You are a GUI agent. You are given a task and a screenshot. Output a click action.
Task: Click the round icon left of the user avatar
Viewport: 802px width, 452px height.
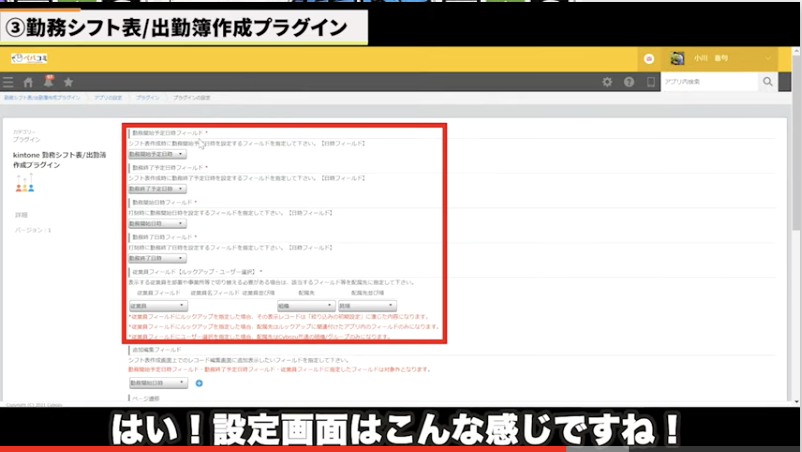point(649,59)
